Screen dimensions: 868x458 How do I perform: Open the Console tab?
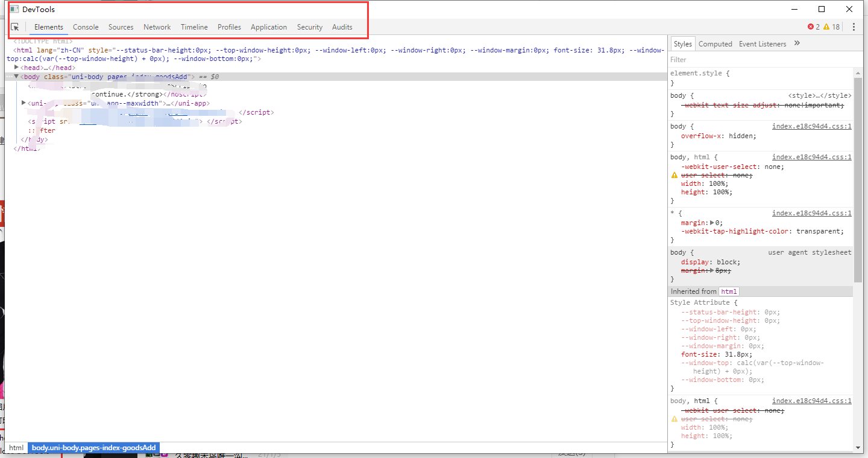(86, 27)
